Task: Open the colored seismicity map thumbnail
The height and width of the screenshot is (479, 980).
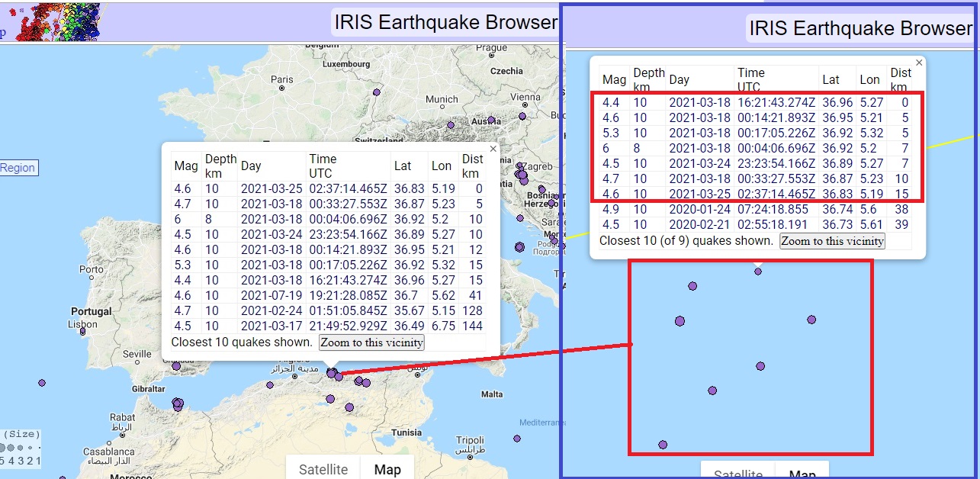Action: coord(58,21)
